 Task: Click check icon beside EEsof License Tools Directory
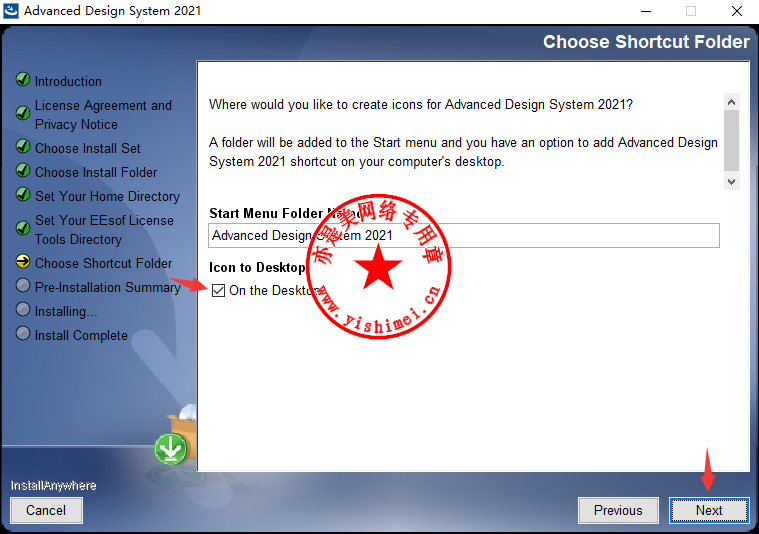[x=23, y=228]
